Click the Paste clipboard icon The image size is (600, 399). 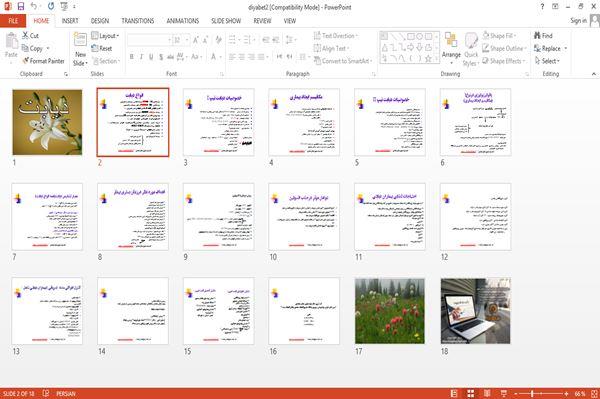coord(11,41)
